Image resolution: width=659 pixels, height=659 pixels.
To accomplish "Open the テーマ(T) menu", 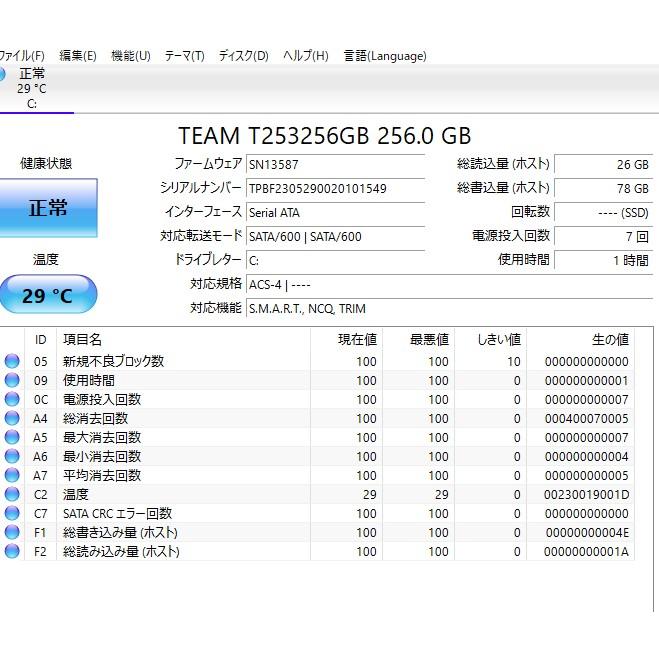I will 185,56.
